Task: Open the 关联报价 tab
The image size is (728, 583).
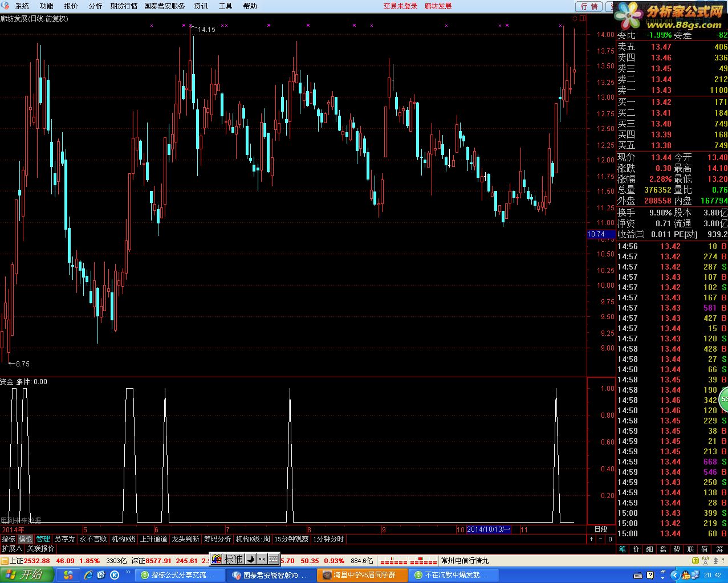Action: coord(40,549)
